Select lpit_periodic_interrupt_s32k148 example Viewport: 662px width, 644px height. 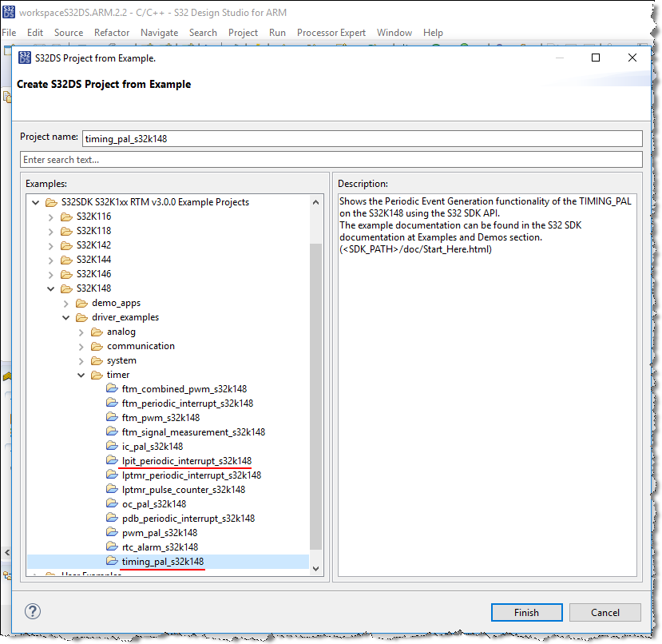click(187, 460)
